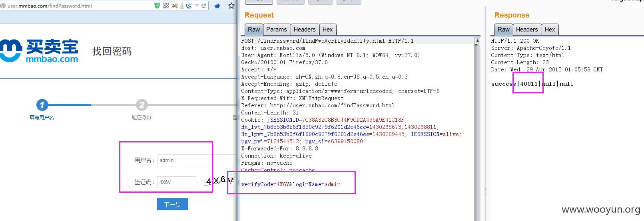Click the X-Requested-With: XMLHttpRequest line

[292, 98]
